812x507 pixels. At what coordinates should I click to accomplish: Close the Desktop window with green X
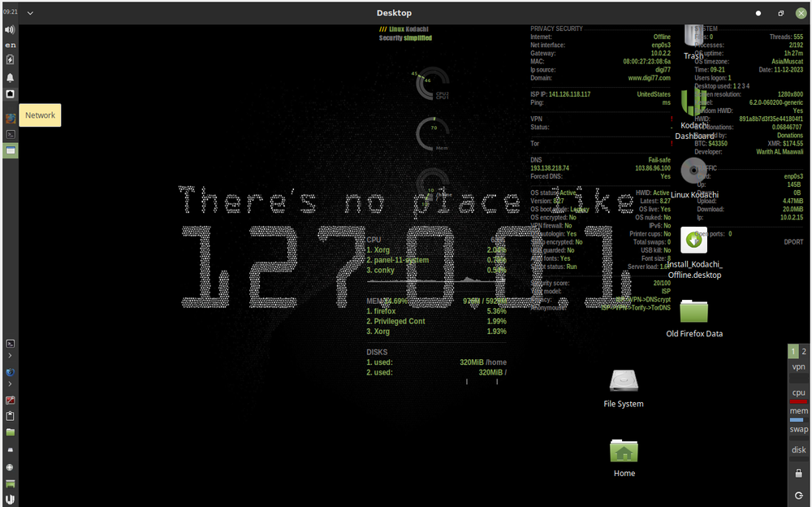point(801,13)
